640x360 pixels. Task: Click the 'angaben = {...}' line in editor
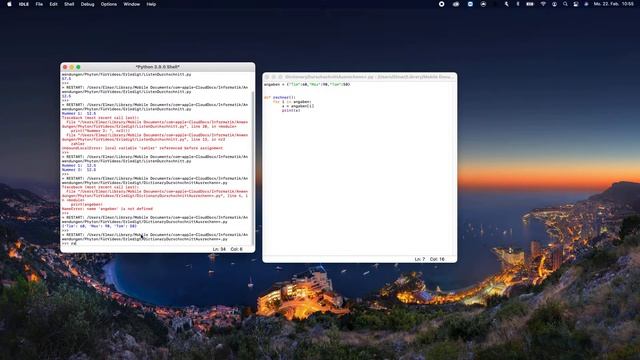[x=307, y=84]
